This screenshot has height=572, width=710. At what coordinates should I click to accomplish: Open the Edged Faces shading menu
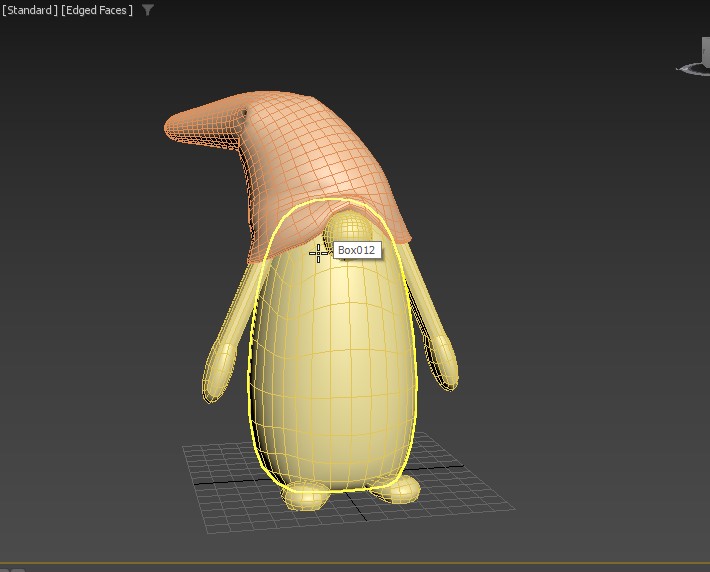pos(97,10)
